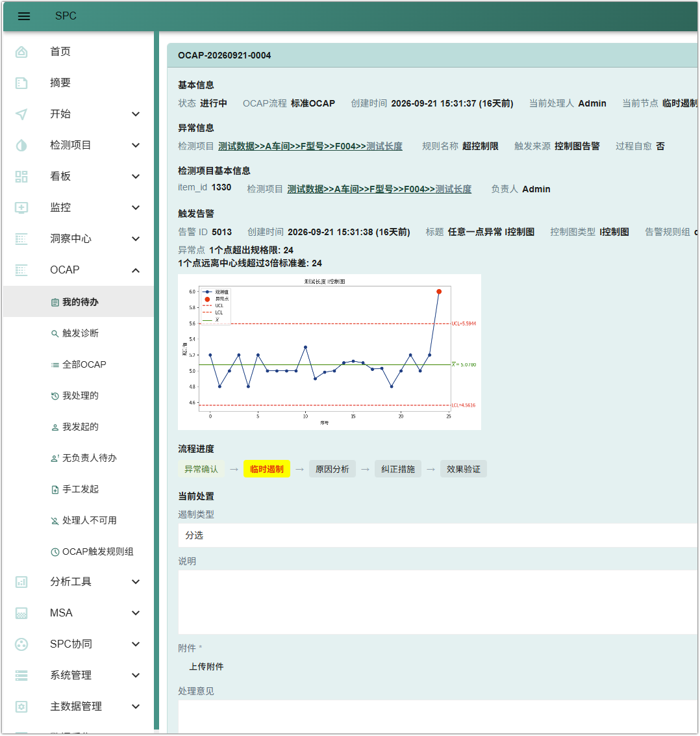Image resolution: width=700 pixels, height=736 pixels.
Task: Expand the 主数据管理 menu chevron
Action: tap(136, 706)
